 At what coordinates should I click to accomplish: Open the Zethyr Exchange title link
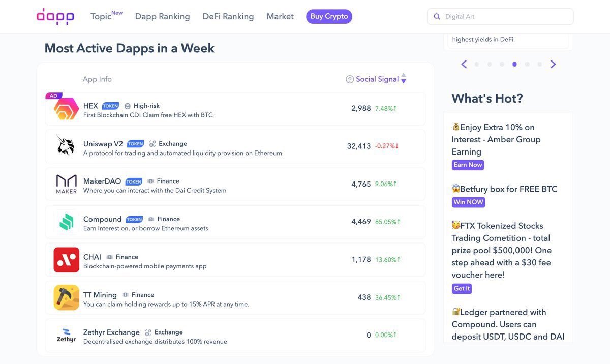point(111,332)
